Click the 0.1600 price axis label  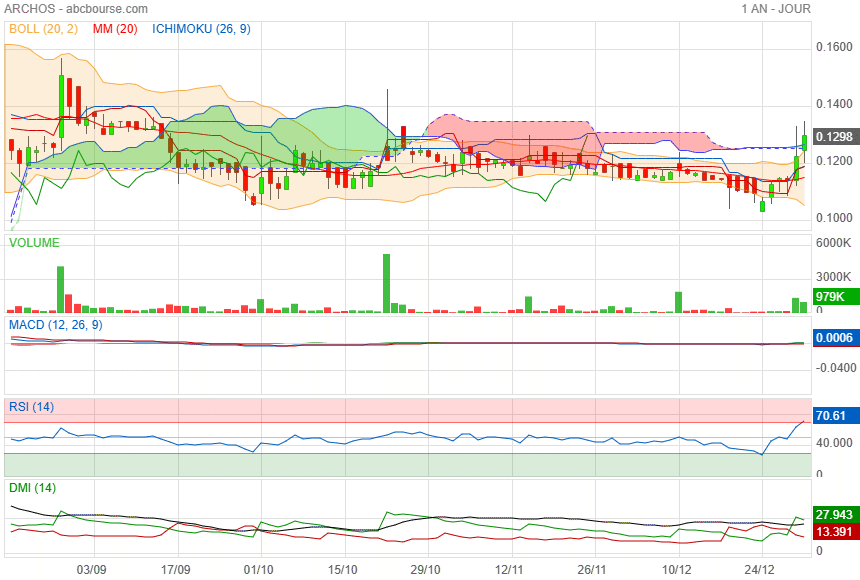point(834,47)
